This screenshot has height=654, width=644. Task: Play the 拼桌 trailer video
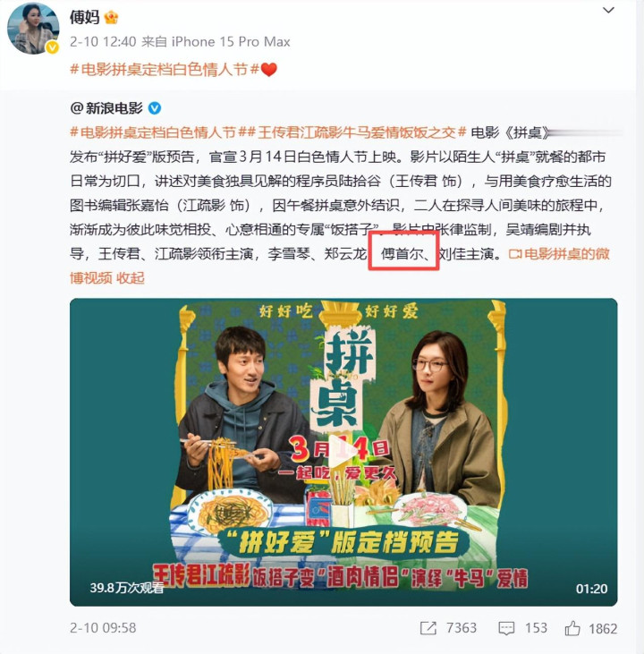(x=343, y=452)
